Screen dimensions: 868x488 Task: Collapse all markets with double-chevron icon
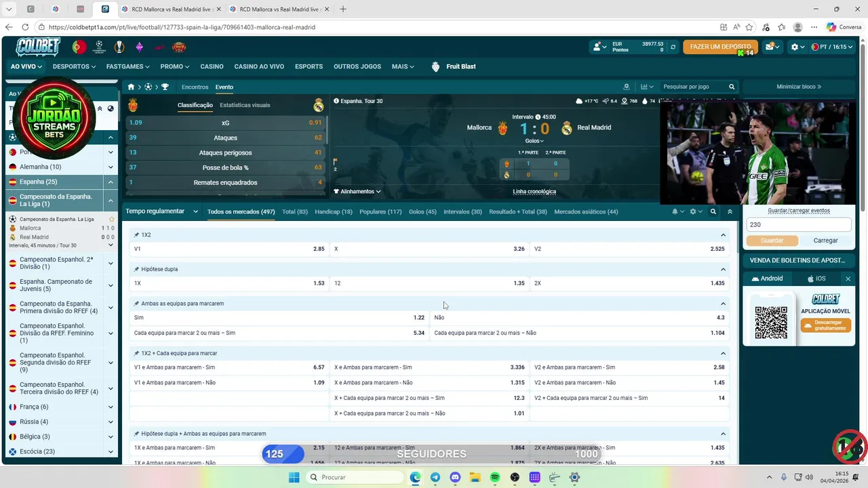(730, 211)
